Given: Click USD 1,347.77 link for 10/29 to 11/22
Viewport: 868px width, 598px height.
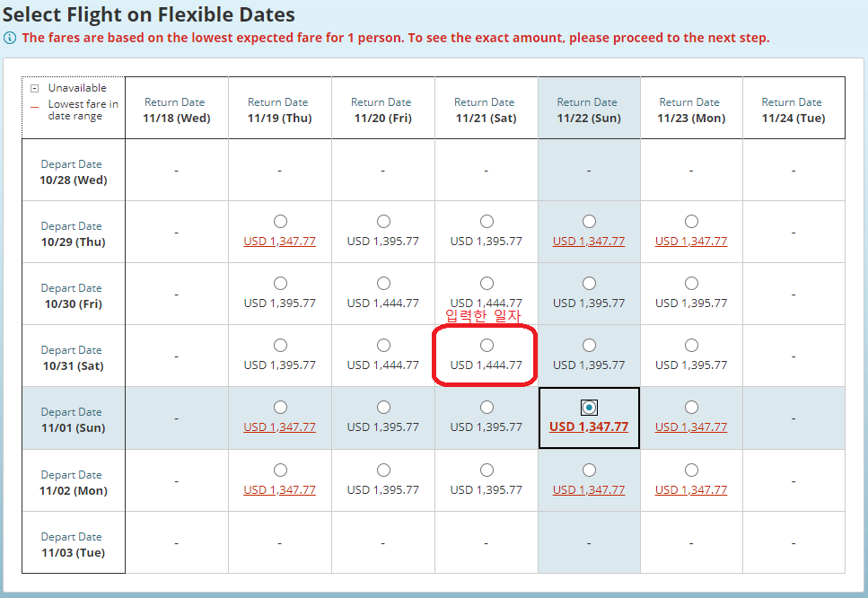Looking at the screenshot, I should (x=589, y=242).
